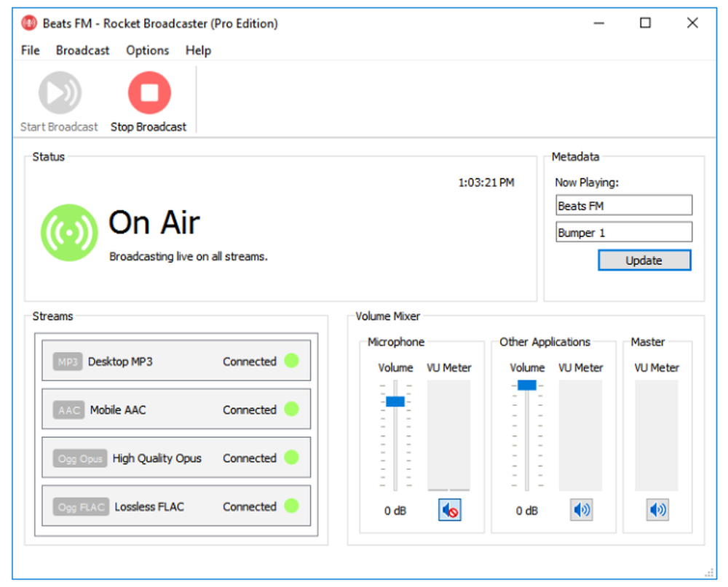Click the On Air heading text

(154, 223)
